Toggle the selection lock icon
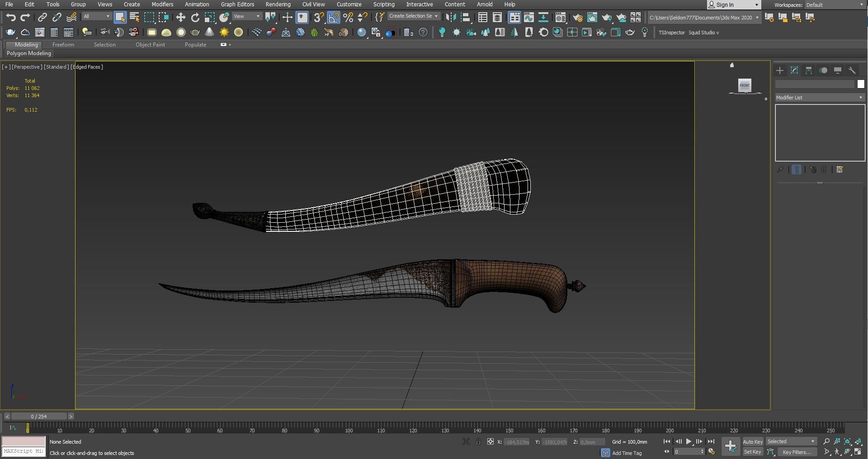Viewport: 868px width, 459px height. pos(478,441)
